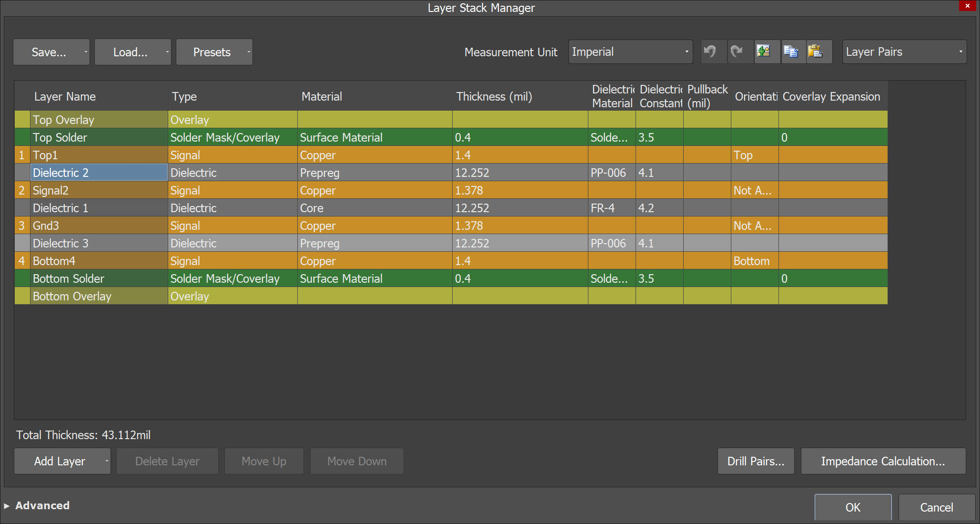Screen dimensions: 980x524
Task: Click the redo arrow icon
Action: click(737, 51)
